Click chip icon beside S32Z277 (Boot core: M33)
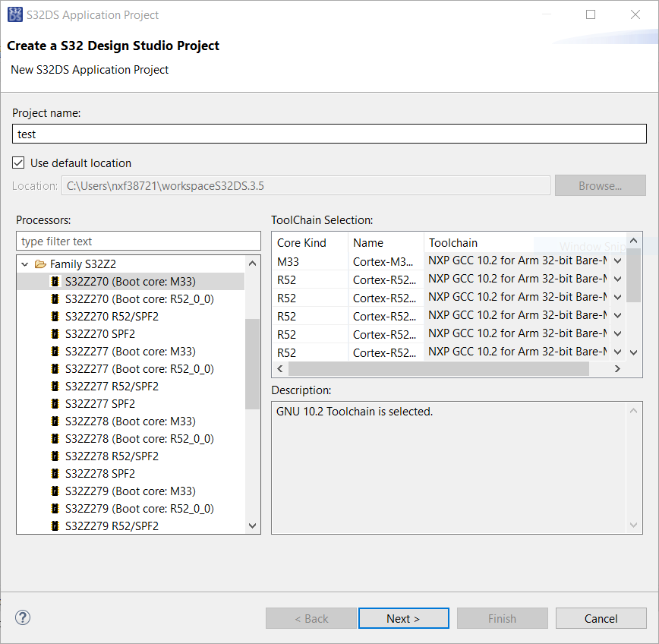The height and width of the screenshot is (644, 659). click(x=55, y=352)
